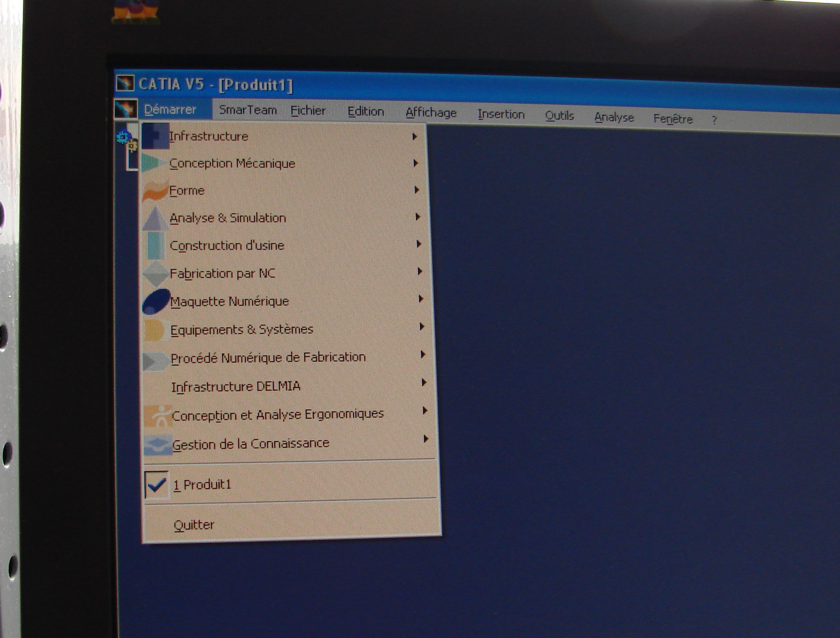Choose Quitter to exit CATIA
840x638 pixels.
[194, 525]
